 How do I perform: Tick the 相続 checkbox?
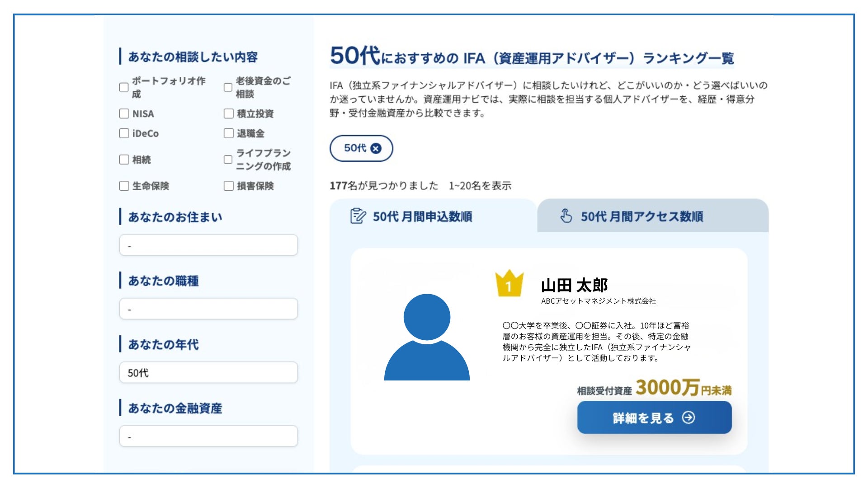124,160
